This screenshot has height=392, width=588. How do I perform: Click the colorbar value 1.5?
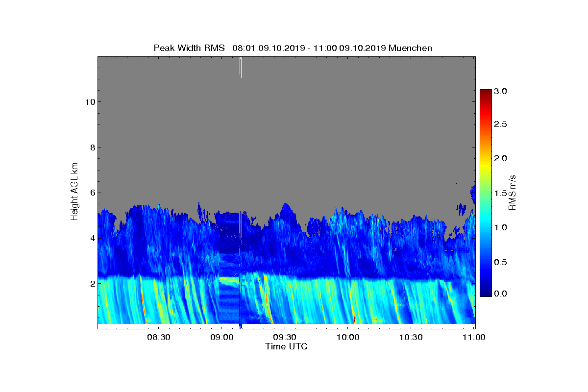point(500,193)
